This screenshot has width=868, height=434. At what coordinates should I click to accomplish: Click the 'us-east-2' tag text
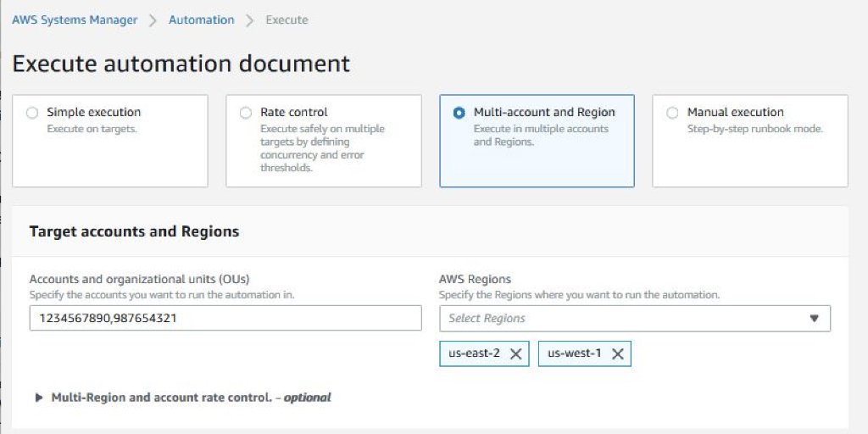(x=475, y=353)
